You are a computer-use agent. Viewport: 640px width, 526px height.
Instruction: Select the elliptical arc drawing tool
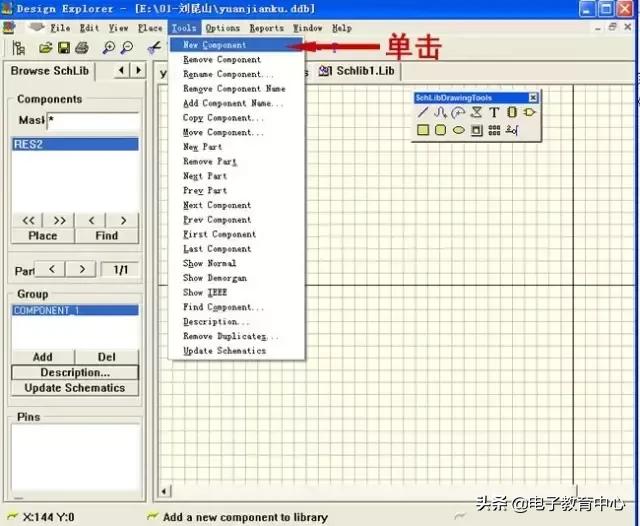point(458,112)
